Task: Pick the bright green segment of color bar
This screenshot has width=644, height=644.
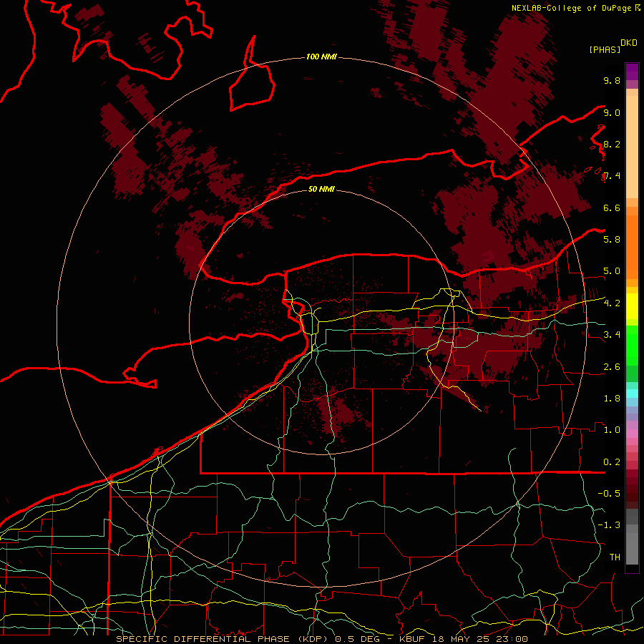Action: [632, 346]
